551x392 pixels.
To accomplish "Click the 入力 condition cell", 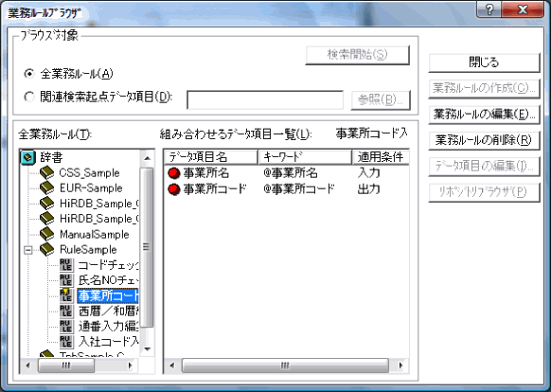I will tap(369, 173).
